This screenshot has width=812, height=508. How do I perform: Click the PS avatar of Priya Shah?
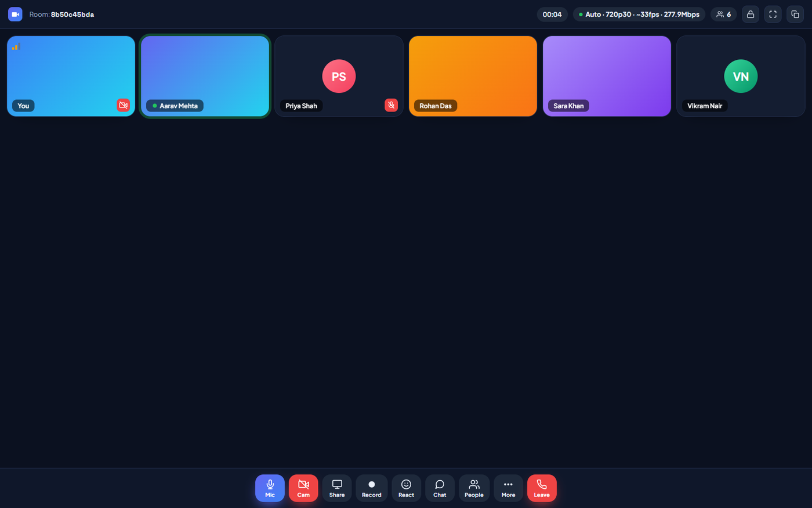coord(339,76)
